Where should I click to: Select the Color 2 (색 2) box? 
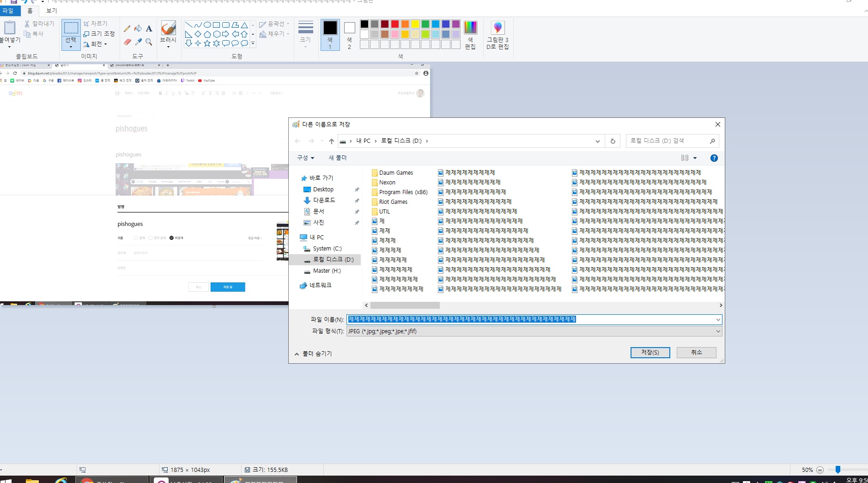tap(350, 35)
